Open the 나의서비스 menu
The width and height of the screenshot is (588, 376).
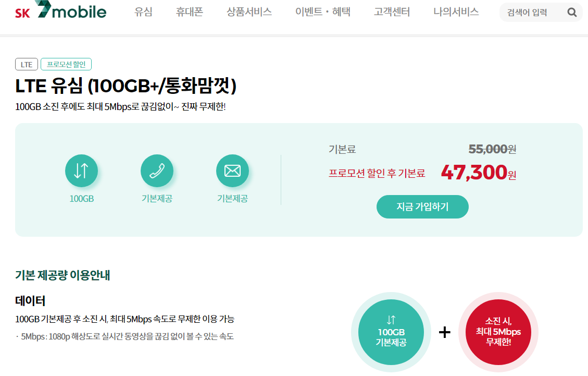(x=456, y=12)
